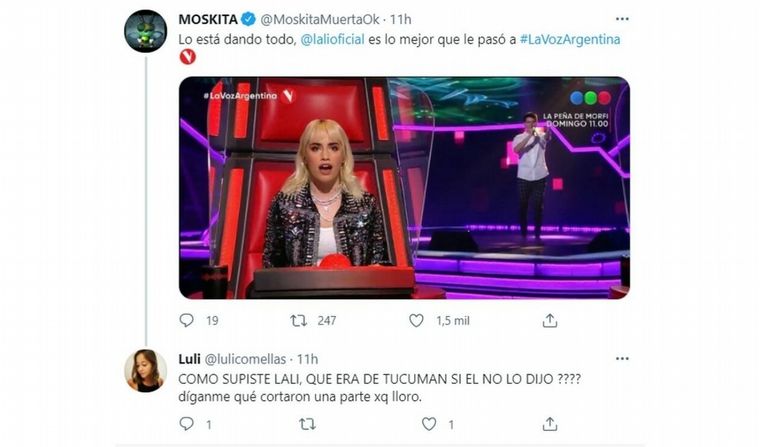Viewport: 760px width, 447px height.
Task: Open the @lalioficial mention link
Action: (332, 39)
